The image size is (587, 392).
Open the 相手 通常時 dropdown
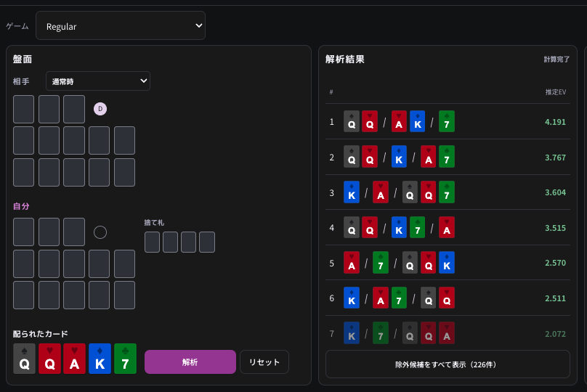coord(97,81)
